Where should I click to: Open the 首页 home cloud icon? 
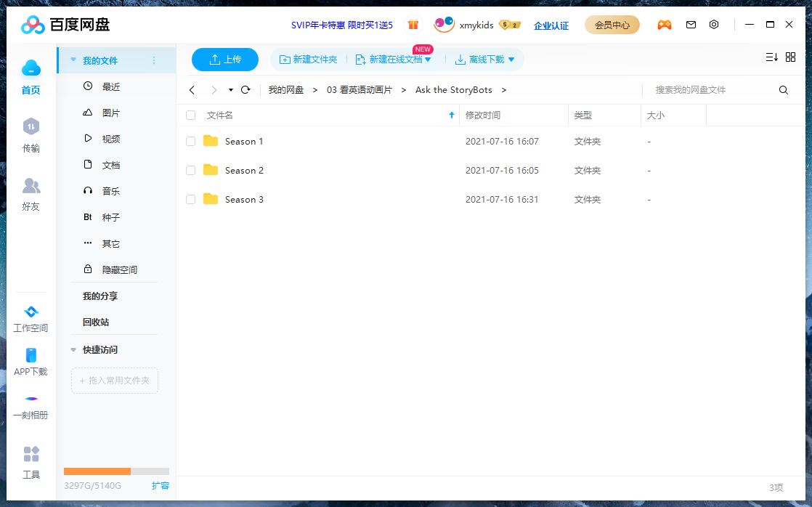(31, 68)
